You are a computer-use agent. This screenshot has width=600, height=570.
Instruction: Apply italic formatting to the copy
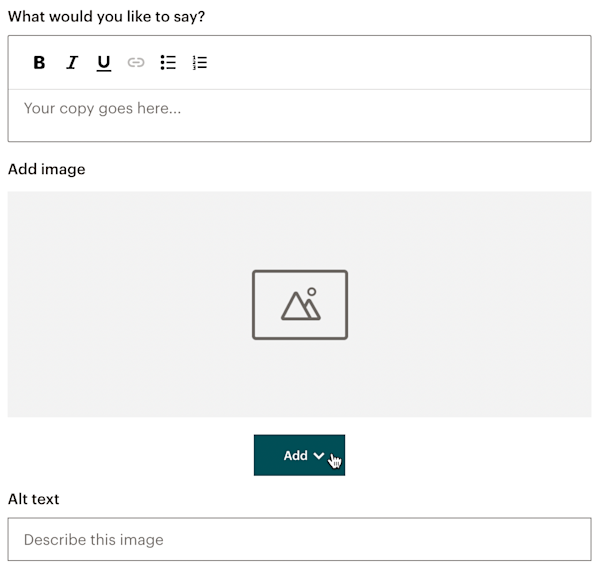[x=71, y=62]
